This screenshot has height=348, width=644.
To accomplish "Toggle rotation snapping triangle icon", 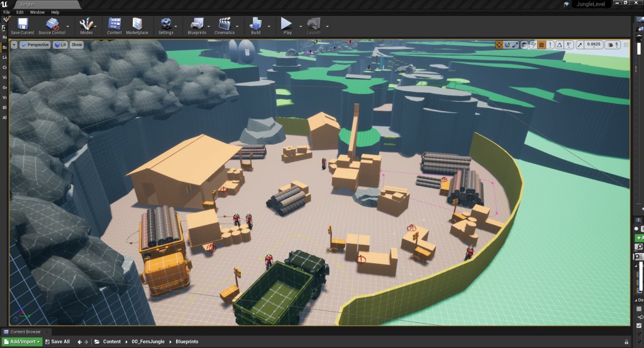I will [559, 45].
